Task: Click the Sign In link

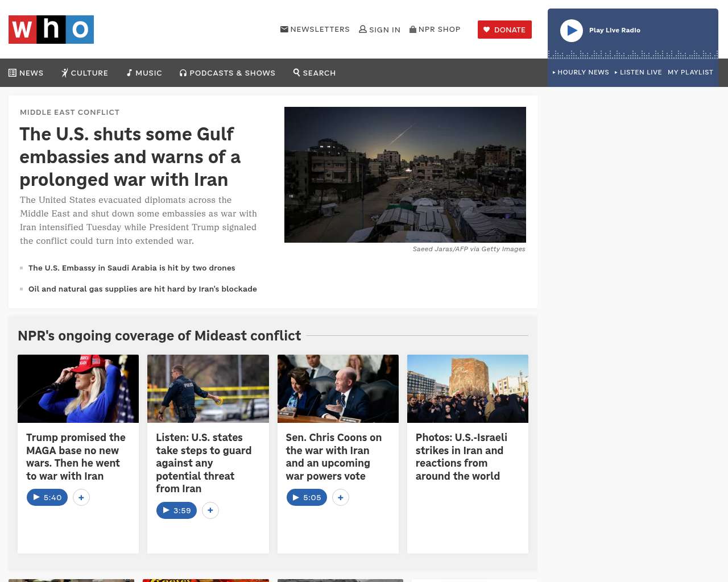Action: [380, 30]
